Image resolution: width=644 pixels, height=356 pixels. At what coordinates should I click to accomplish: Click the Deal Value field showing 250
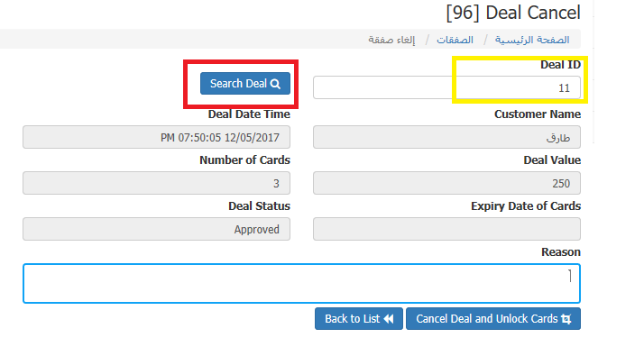[446, 183]
